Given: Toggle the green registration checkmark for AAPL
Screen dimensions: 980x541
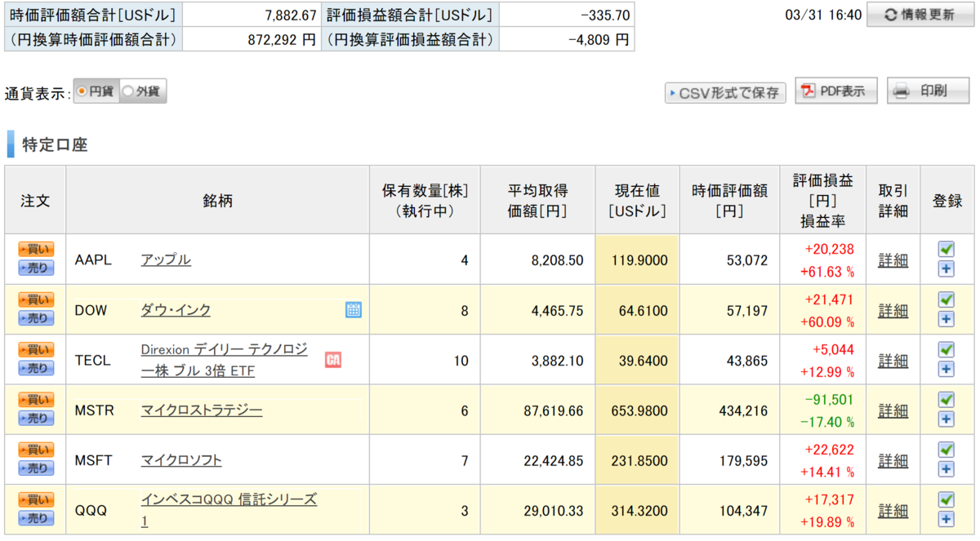Looking at the screenshot, I should tap(947, 250).
